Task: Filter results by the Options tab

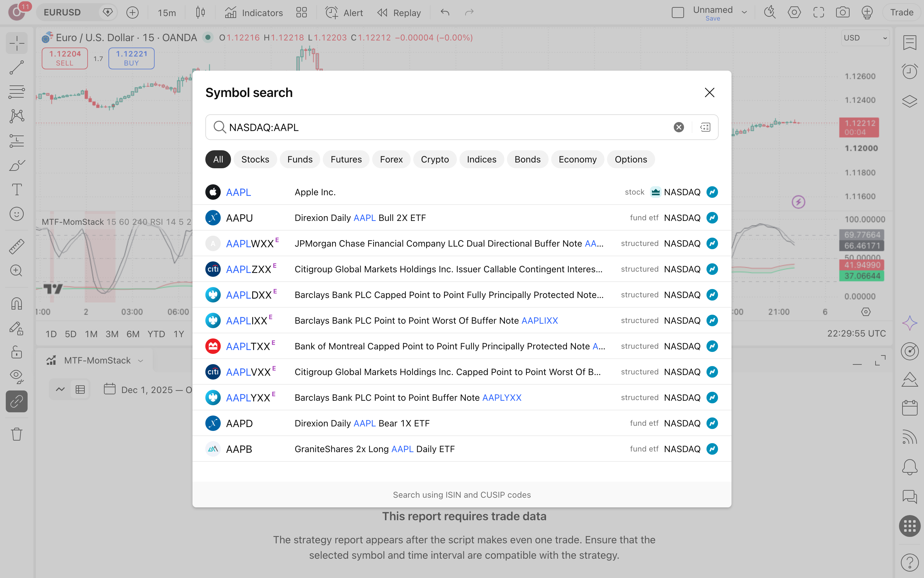Action: click(x=631, y=159)
